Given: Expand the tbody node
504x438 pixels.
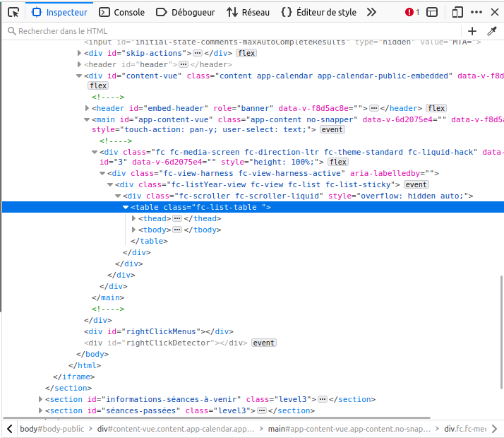Looking at the screenshot, I should tap(133, 230).
